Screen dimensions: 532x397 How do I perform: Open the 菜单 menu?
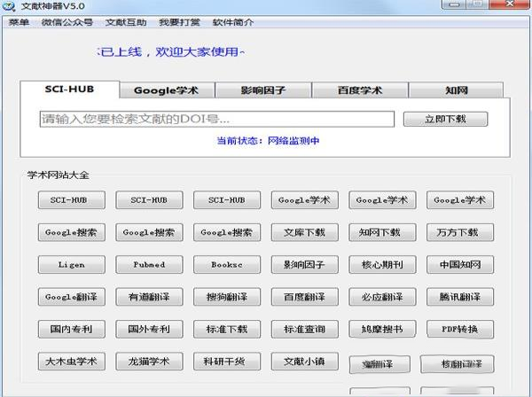point(19,22)
